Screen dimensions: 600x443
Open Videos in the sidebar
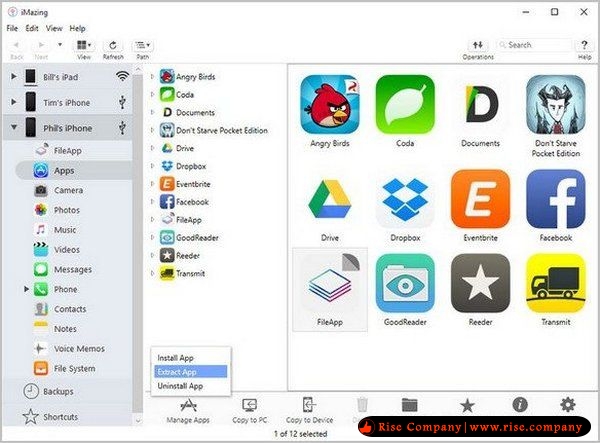67,250
